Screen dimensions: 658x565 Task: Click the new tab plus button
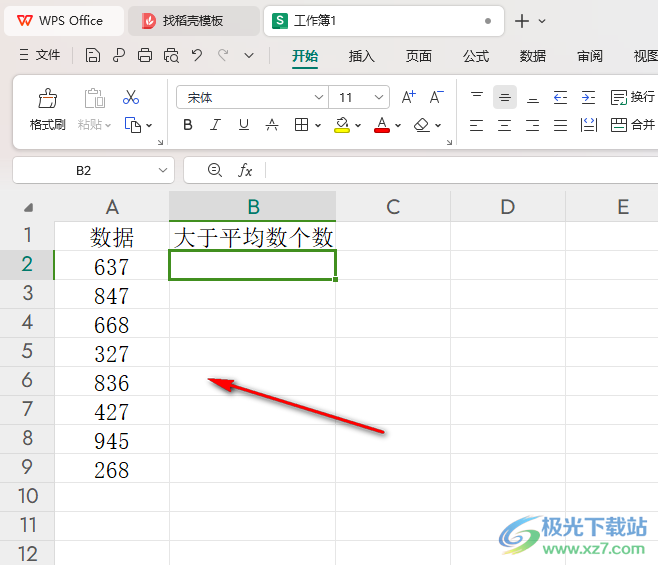click(x=522, y=21)
